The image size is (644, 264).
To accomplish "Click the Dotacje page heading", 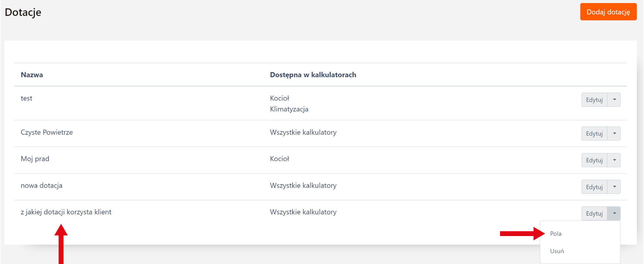I will point(23,12).
